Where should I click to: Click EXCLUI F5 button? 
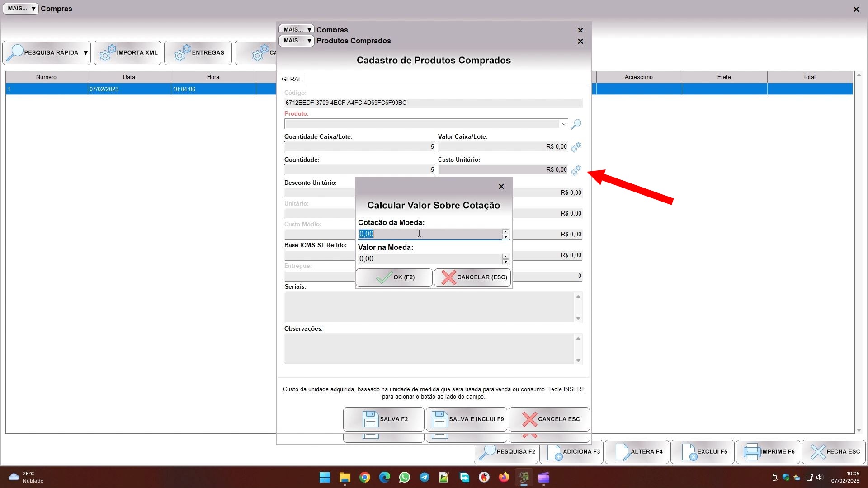tap(703, 452)
